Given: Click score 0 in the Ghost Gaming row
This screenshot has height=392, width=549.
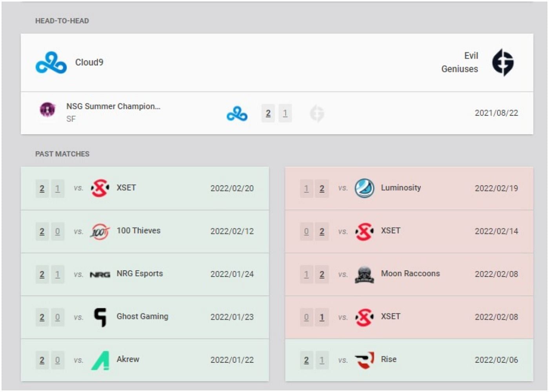Looking at the screenshot, I should (58, 318).
